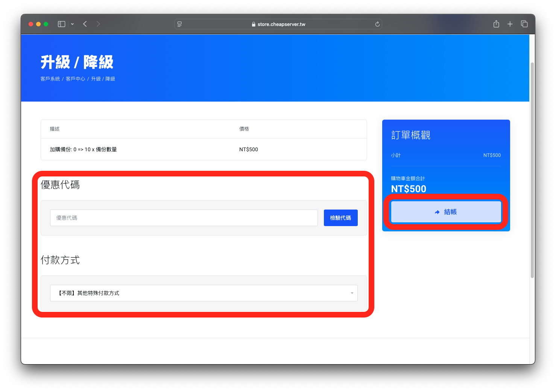
Task: Click the page's vertical scrollbar
Action: click(532, 169)
